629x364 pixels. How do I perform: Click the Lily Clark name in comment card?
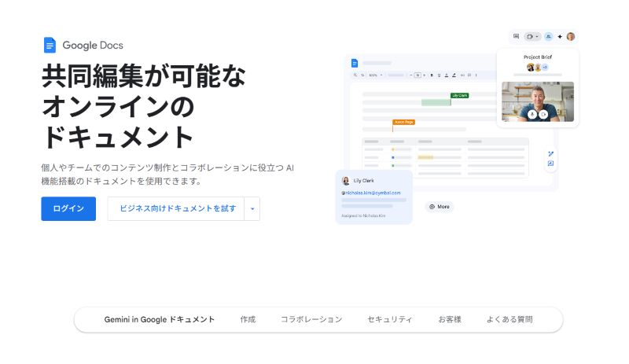tap(363, 181)
